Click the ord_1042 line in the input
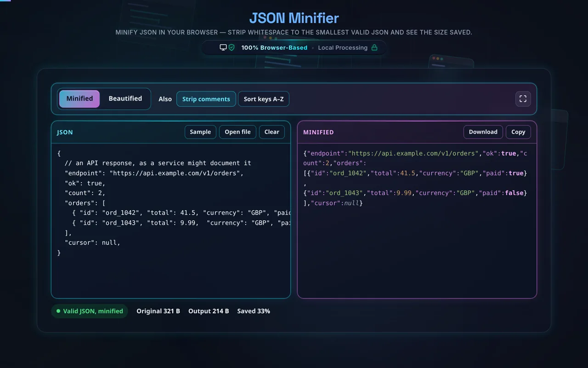 [x=181, y=213]
